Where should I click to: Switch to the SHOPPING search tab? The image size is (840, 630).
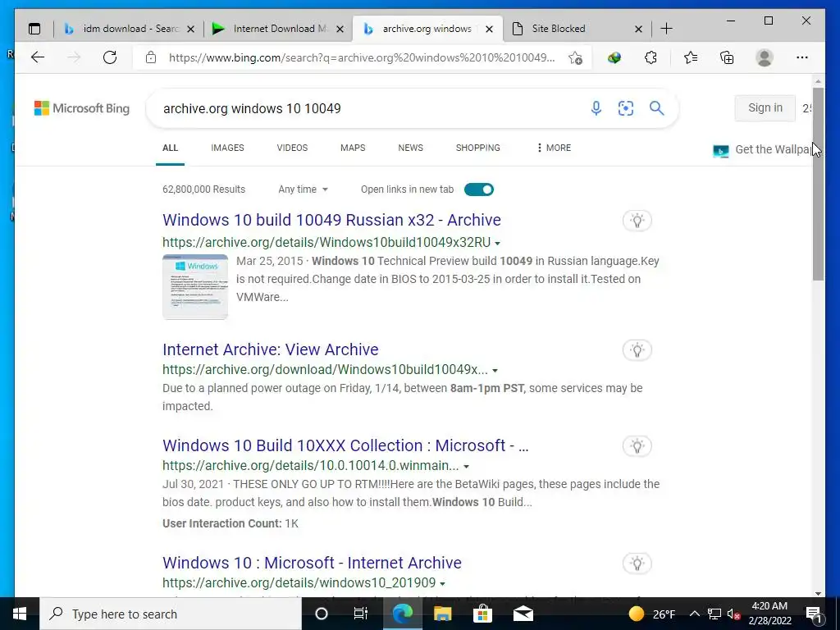click(478, 148)
